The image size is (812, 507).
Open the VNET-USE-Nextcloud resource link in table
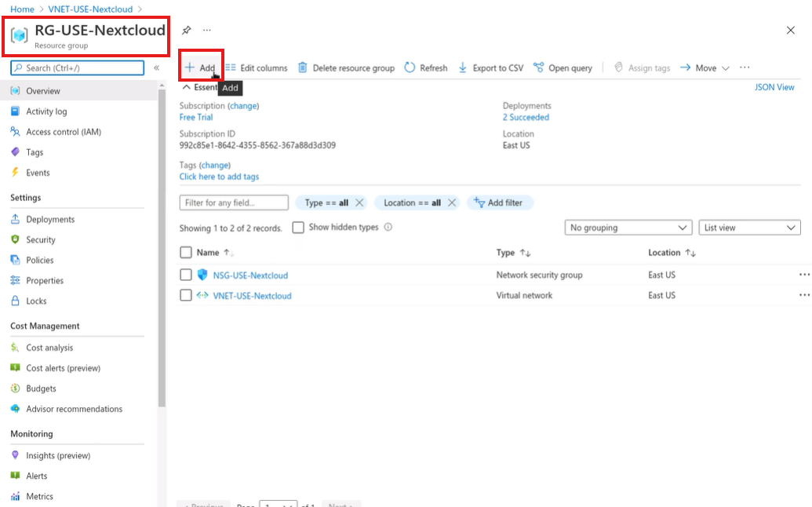click(252, 296)
